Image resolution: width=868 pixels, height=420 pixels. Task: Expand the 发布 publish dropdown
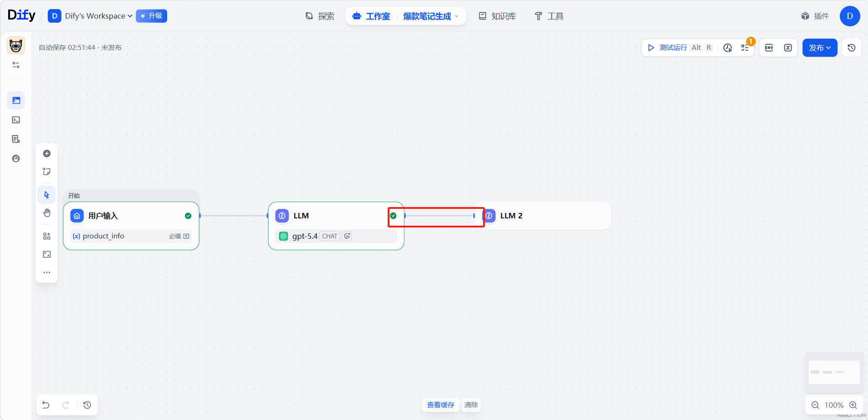coord(820,48)
